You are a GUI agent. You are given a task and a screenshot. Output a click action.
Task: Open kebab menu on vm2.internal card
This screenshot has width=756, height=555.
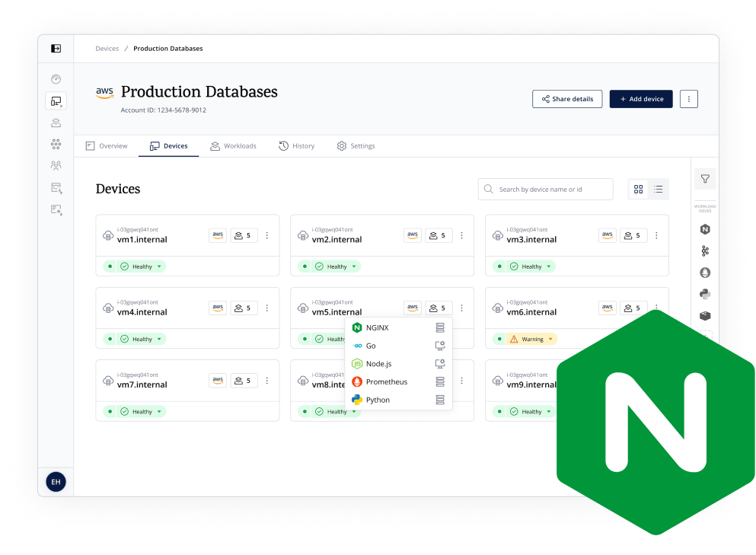[x=462, y=235]
